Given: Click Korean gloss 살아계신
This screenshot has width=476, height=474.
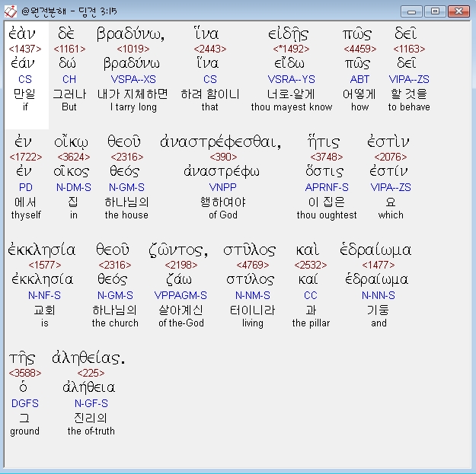Looking at the screenshot, I should point(181,310).
